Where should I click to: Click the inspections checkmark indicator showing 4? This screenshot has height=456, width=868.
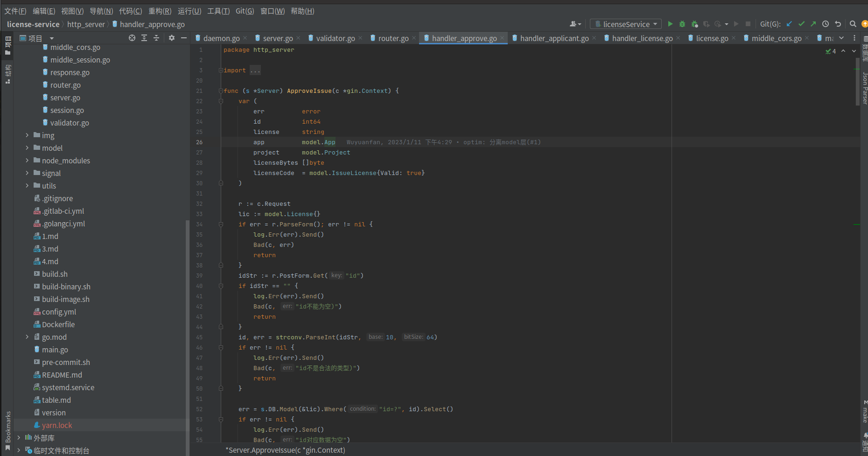[x=831, y=51]
